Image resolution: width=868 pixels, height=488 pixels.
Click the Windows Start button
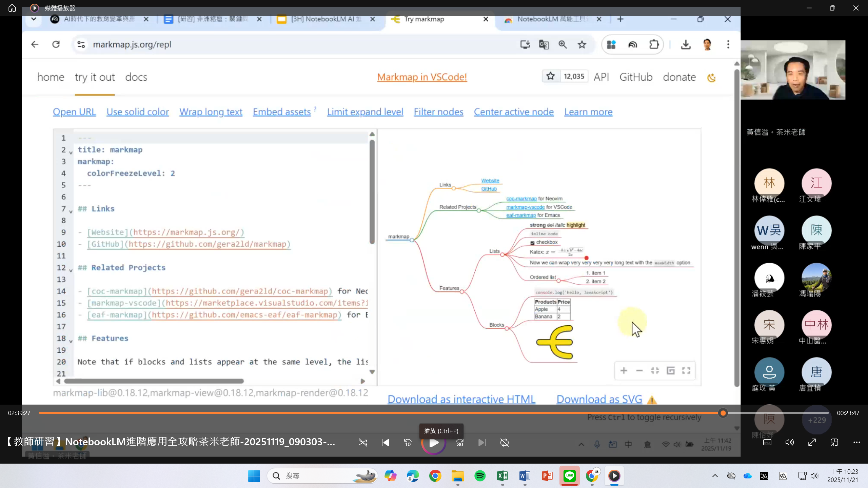point(254,476)
